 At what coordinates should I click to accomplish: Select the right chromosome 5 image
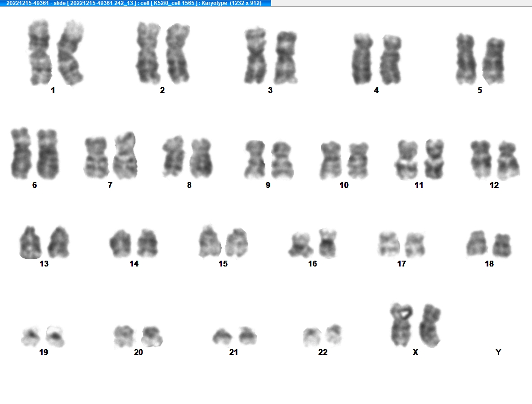tap(494, 62)
